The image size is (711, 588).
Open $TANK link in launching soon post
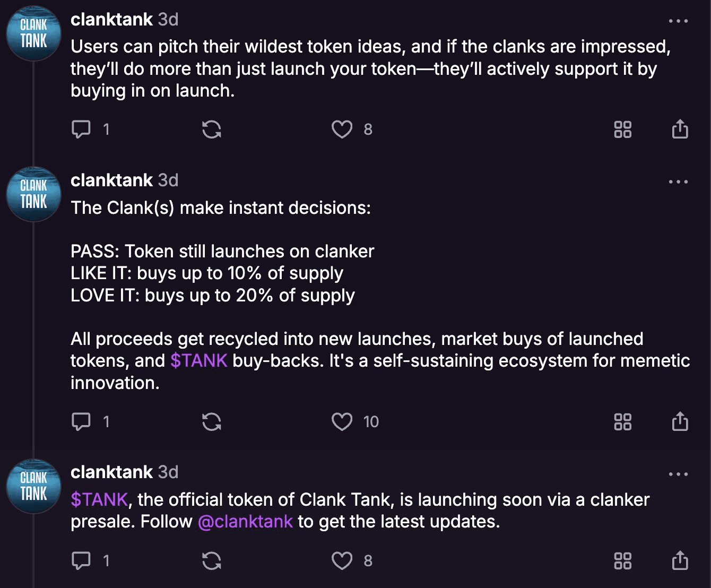[99, 500]
